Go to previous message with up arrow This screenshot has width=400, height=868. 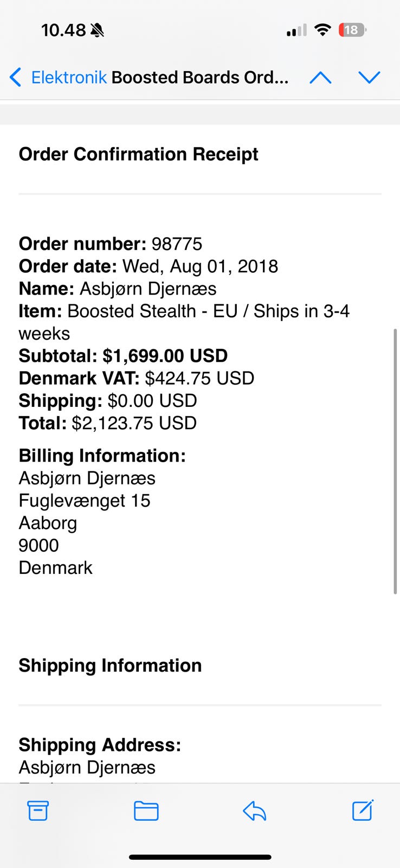(x=320, y=78)
